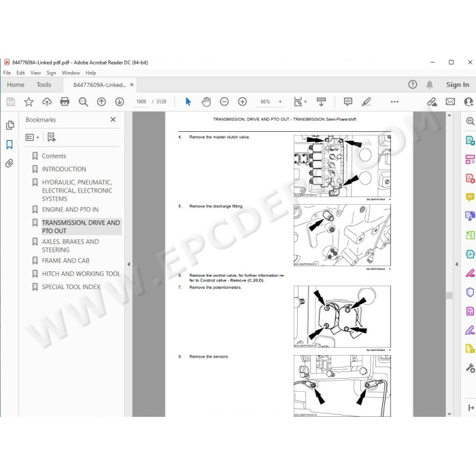Collapse the left navigation pane arrow
The image size is (476, 476).
(x=129, y=265)
